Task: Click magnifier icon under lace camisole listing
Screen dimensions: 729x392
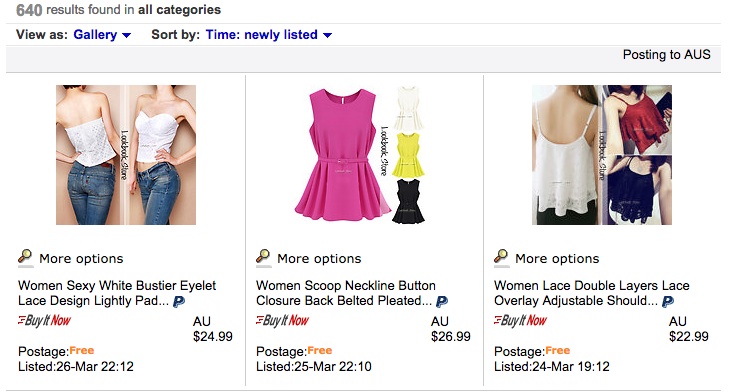Action: click(501, 257)
